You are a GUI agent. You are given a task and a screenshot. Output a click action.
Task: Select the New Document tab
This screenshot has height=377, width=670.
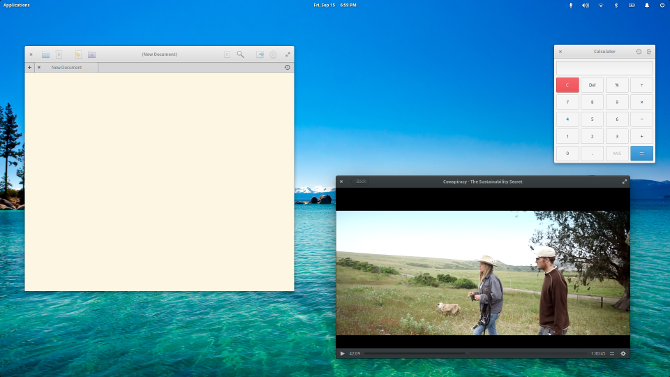(x=67, y=68)
